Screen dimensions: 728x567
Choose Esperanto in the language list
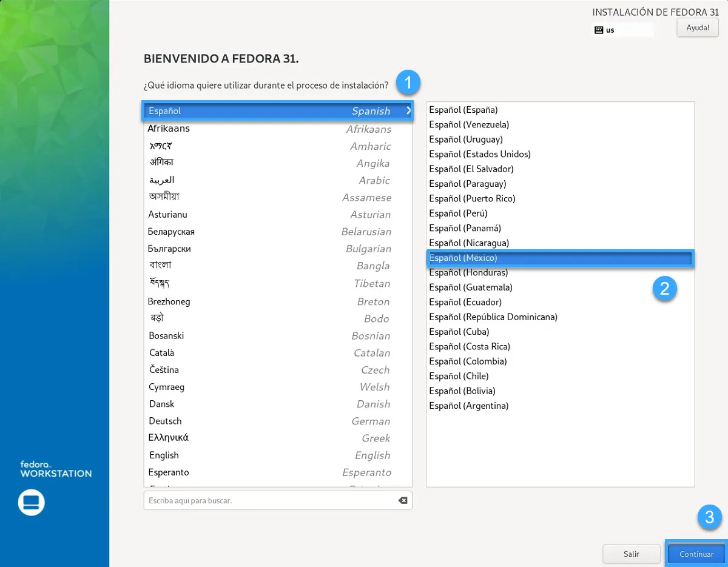point(169,472)
